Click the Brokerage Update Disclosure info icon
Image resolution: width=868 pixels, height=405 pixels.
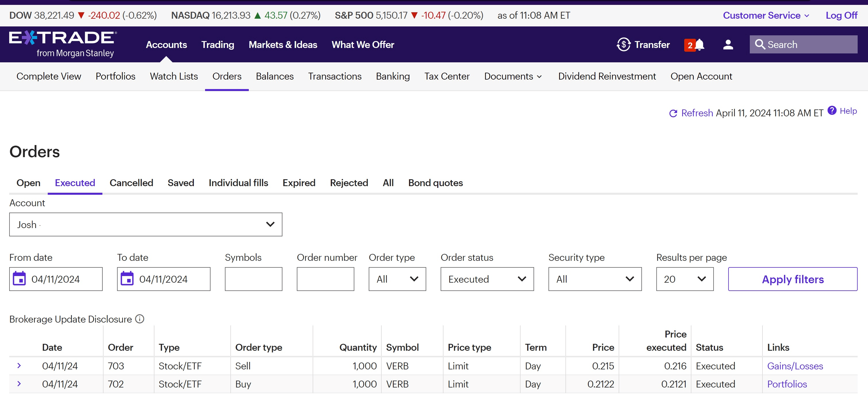(139, 319)
